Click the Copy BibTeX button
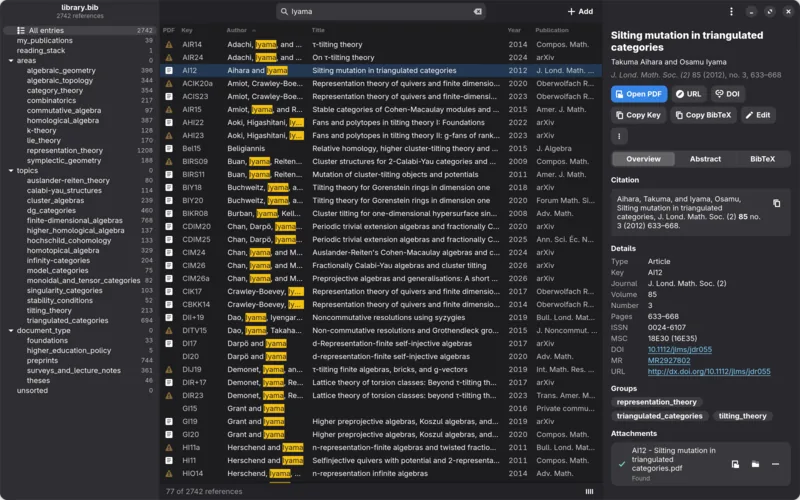The width and height of the screenshot is (800, 500). click(703, 115)
